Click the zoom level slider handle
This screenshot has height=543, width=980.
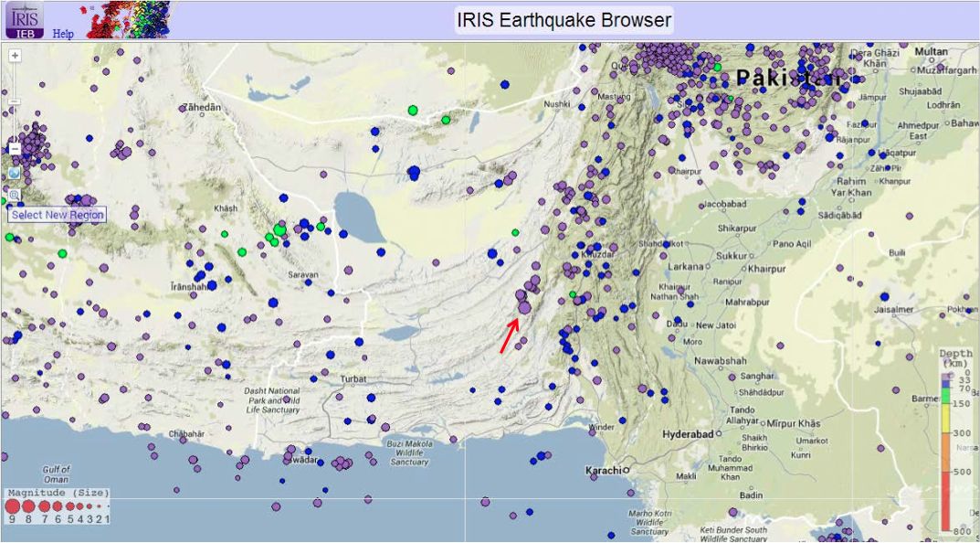pyautogui.click(x=14, y=101)
